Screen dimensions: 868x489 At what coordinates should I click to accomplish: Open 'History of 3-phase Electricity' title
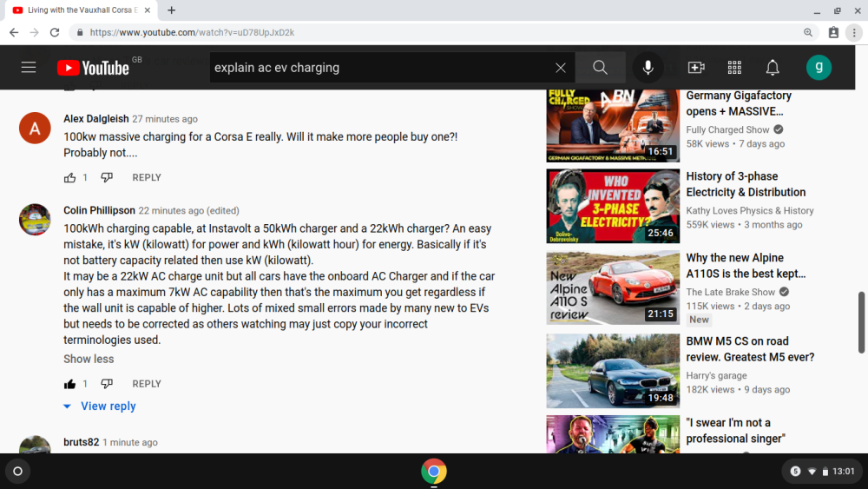click(746, 184)
